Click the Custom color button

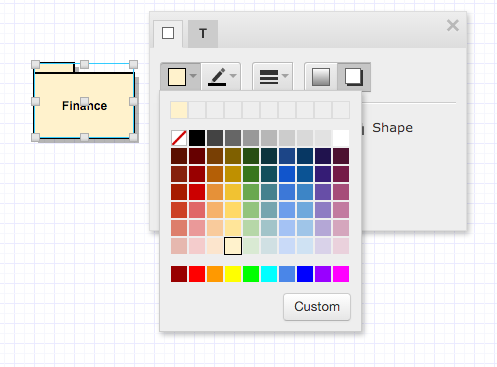point(317,307)
